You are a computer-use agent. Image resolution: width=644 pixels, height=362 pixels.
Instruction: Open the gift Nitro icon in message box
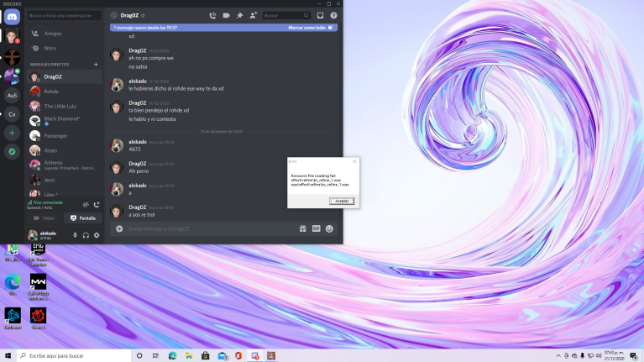[303, 228]
